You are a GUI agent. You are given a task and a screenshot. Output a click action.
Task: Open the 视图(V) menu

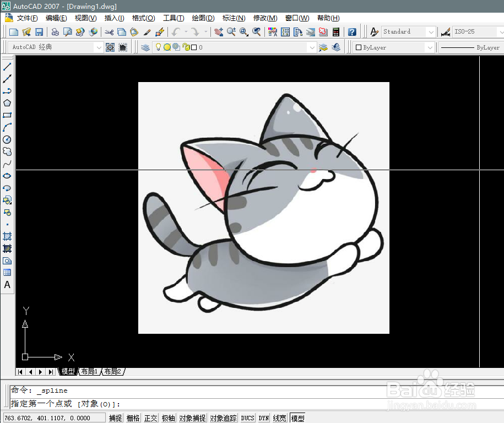click(85, 18)
